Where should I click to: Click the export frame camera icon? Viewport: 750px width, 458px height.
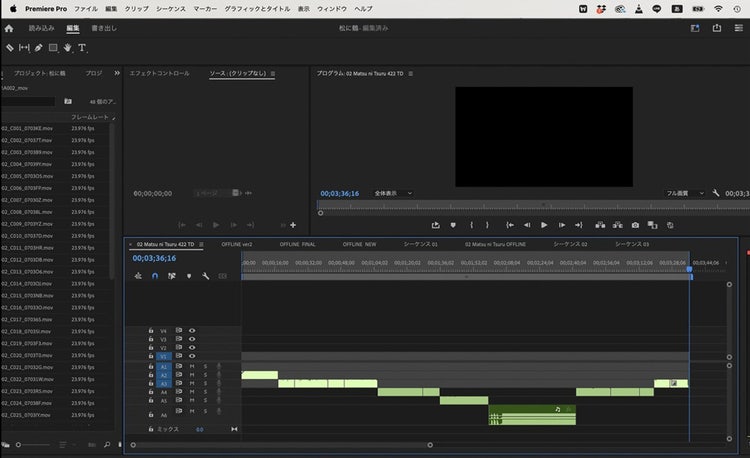635,225
